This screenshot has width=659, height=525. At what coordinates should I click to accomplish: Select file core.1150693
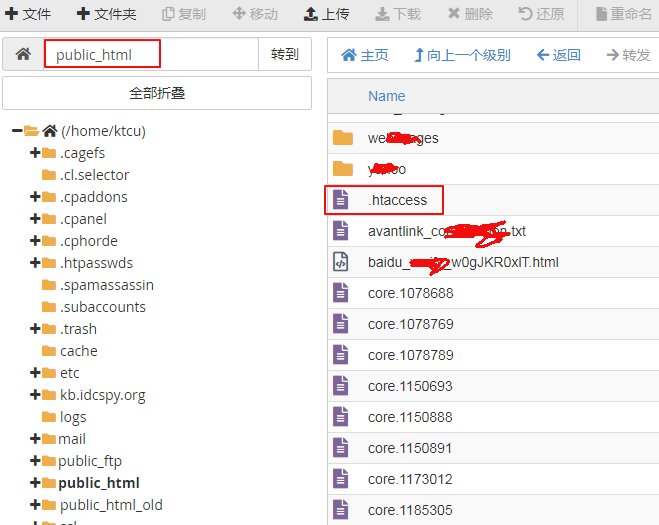(x=410, y=386)
